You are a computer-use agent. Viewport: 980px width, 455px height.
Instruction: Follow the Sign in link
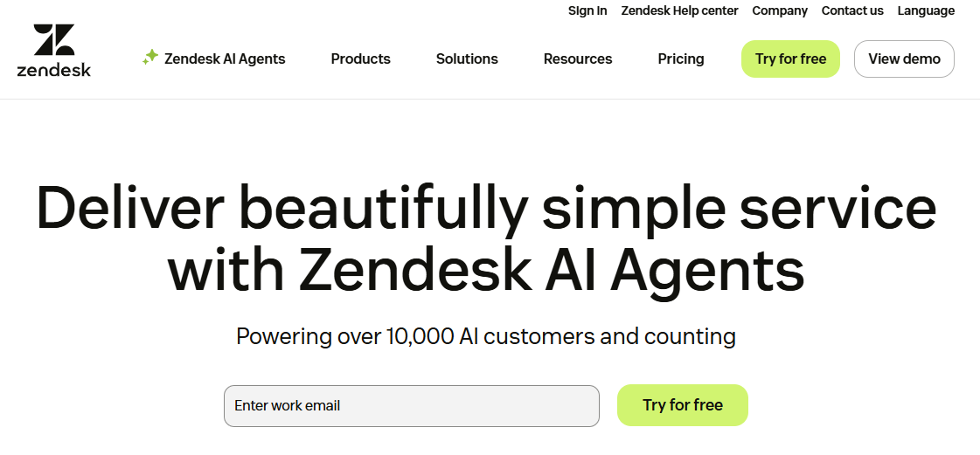587,10
